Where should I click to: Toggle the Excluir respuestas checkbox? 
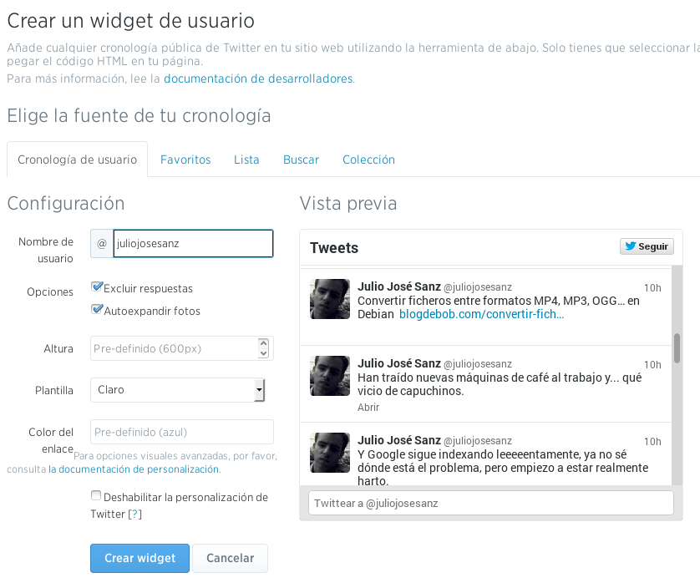coord(96,286)
